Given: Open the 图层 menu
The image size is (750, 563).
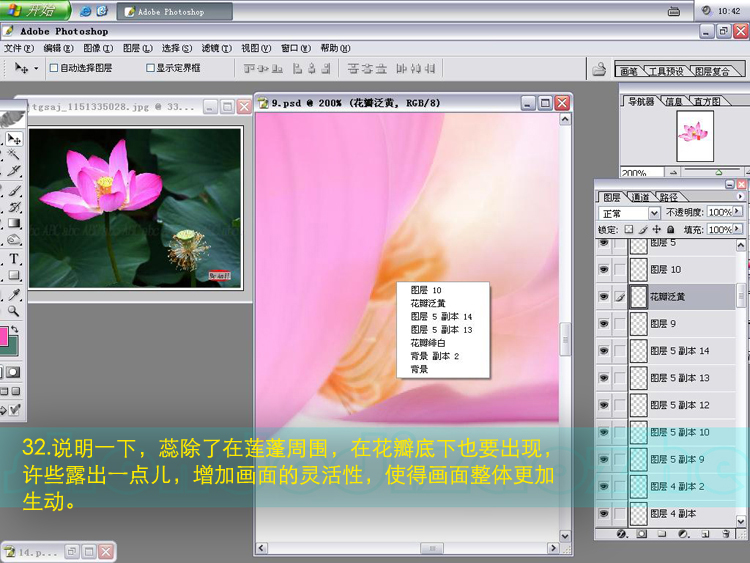Looking at the screenshot, I should pos(137,48).
